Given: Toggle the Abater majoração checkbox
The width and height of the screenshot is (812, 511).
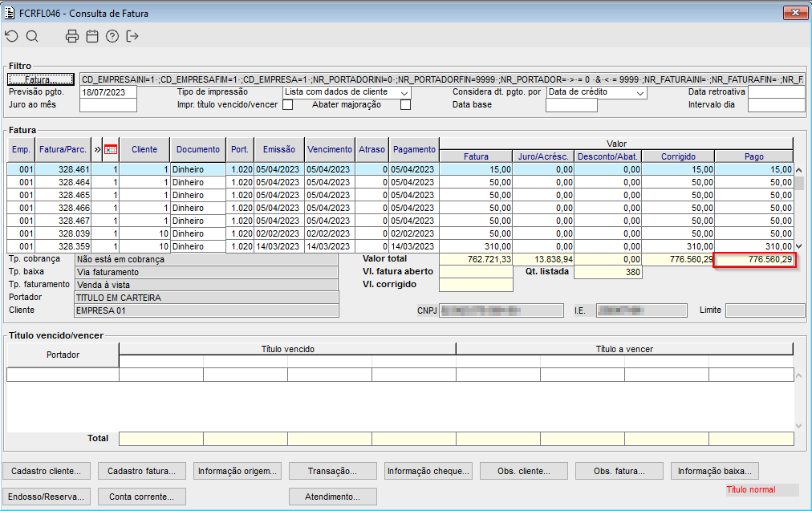Looking at the screenshot, I should (405, 104).
